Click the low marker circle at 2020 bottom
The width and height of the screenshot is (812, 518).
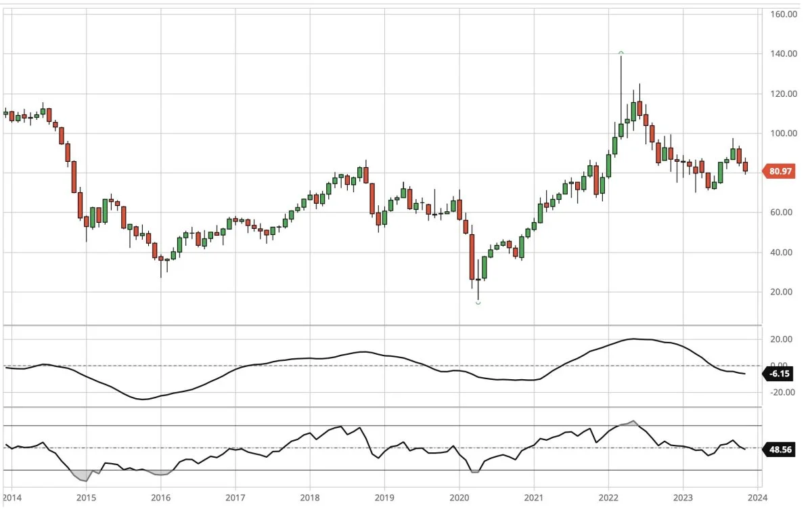pos(478,303)
